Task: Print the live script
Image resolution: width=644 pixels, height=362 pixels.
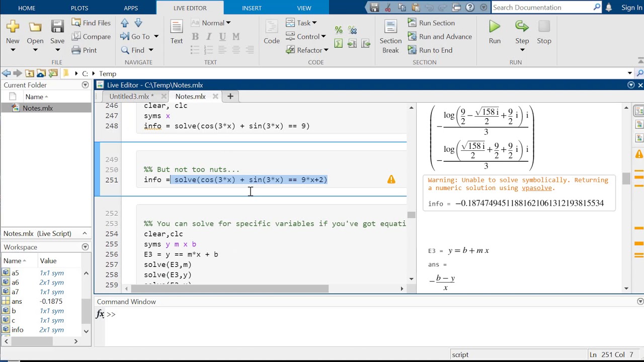Action: (x=84, y=50)
